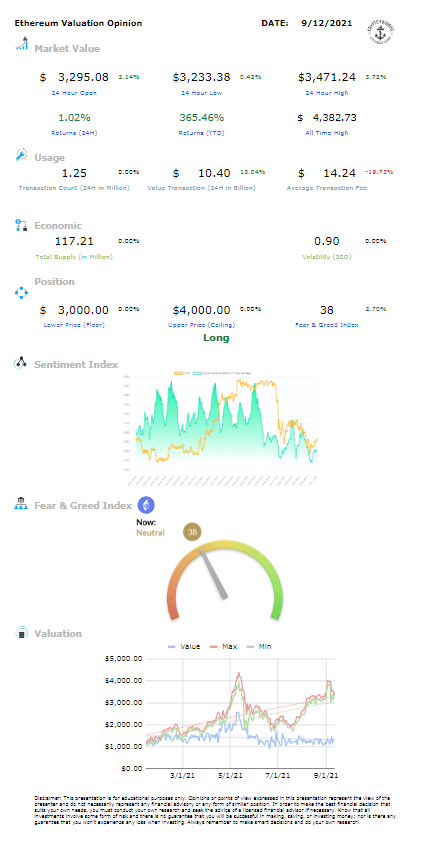Click the 3/1/21 axis label
Image resolution: width=433 pixels, height=846 pixels.
tap(183, 776)
